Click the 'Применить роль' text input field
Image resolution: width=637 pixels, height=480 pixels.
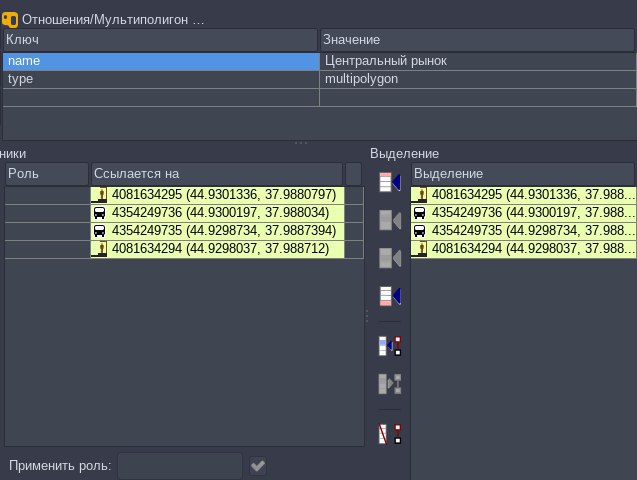tap(180, 466)
